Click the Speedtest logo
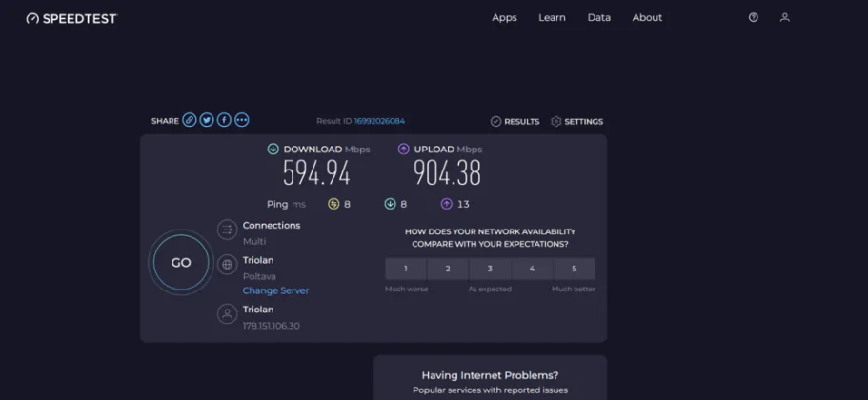The height and width of the screenshot is (400, 868). [x=72, y=18]
